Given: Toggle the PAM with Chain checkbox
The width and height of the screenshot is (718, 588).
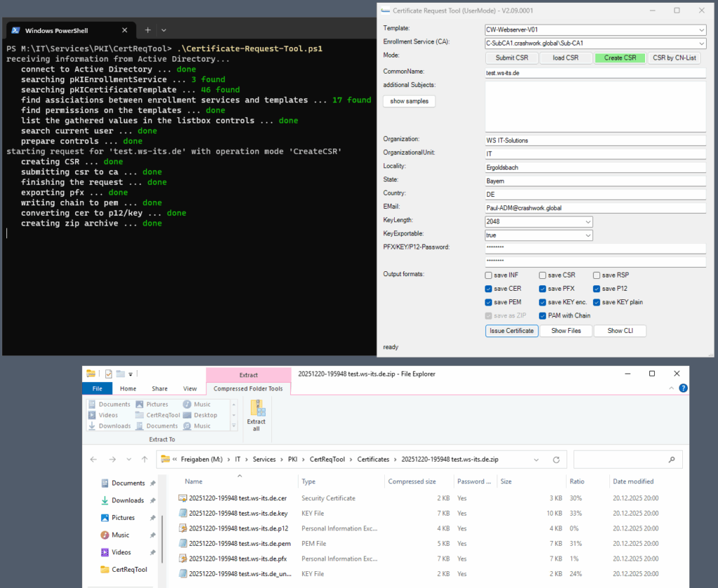Looking at the screenshot, I should pyautogui.click(x=543, y=315).
